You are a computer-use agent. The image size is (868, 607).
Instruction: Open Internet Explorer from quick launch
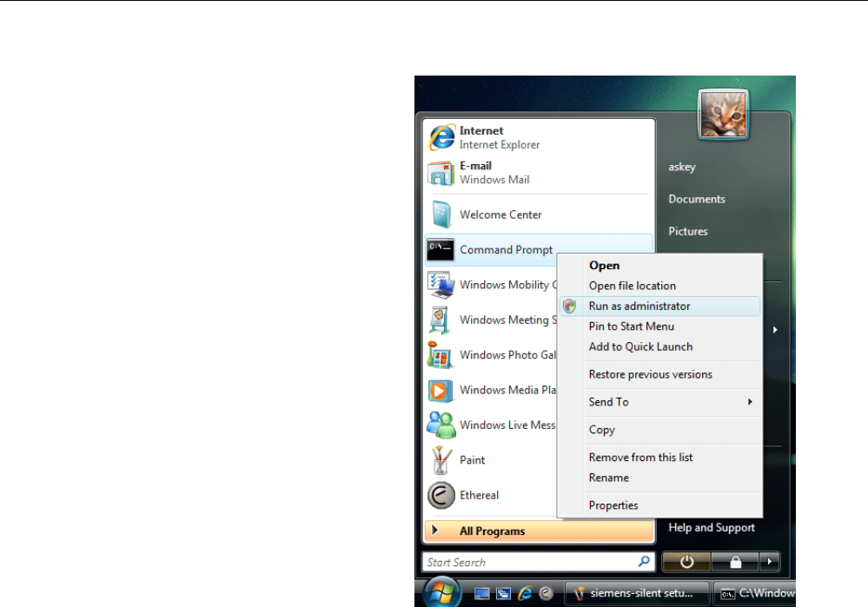pos(525,594)
